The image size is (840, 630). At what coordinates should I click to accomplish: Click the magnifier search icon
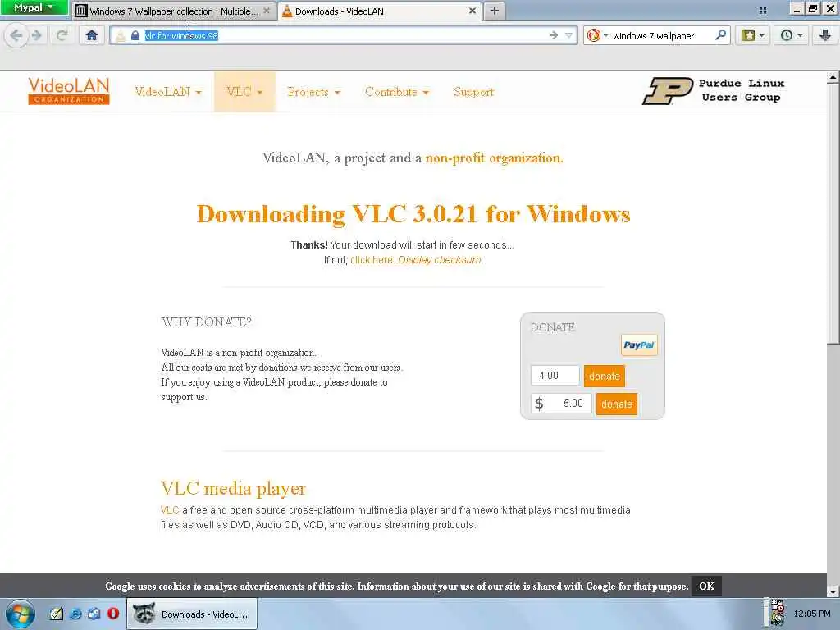(720, 35)
